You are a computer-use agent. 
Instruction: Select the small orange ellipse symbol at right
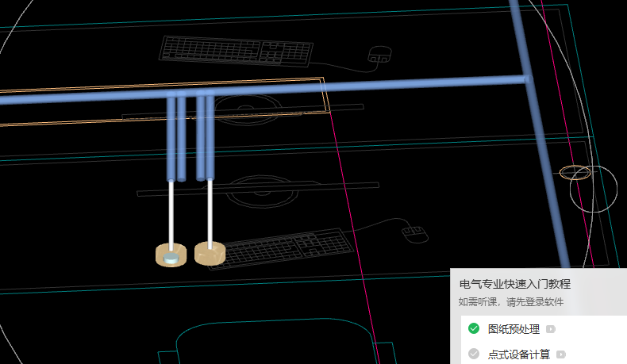point(575,173)
